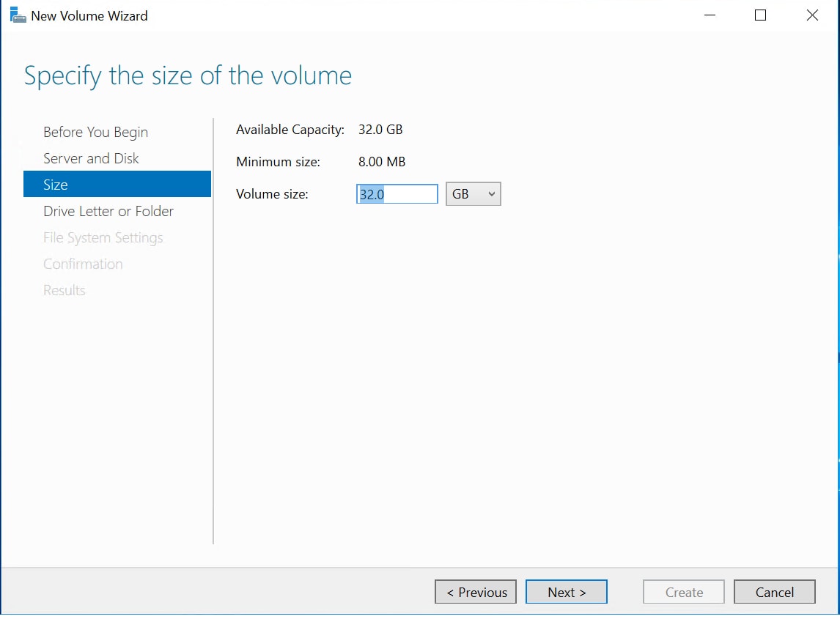
Task: Click the 'Specify the size of the volume' heading
Action: click(x=188, y=75)
